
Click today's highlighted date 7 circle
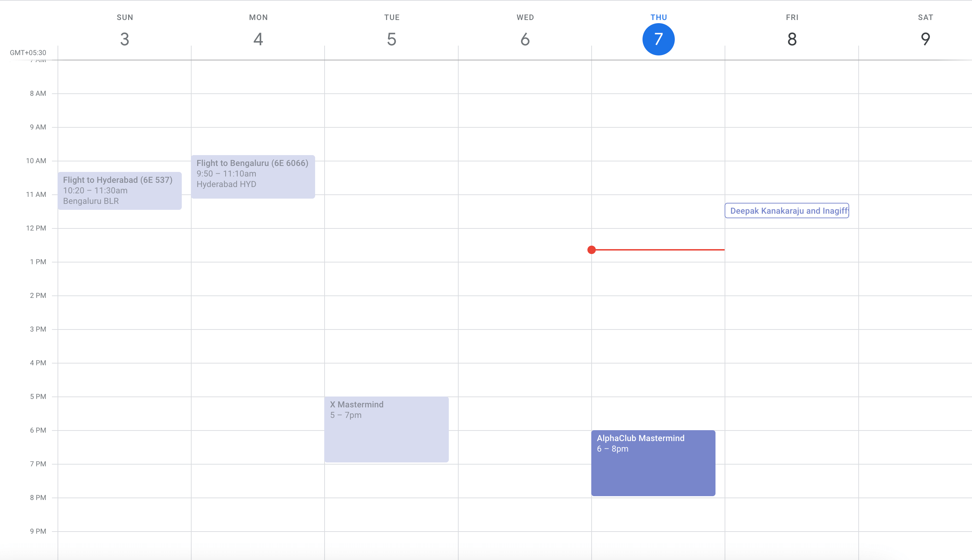[658, 39]
